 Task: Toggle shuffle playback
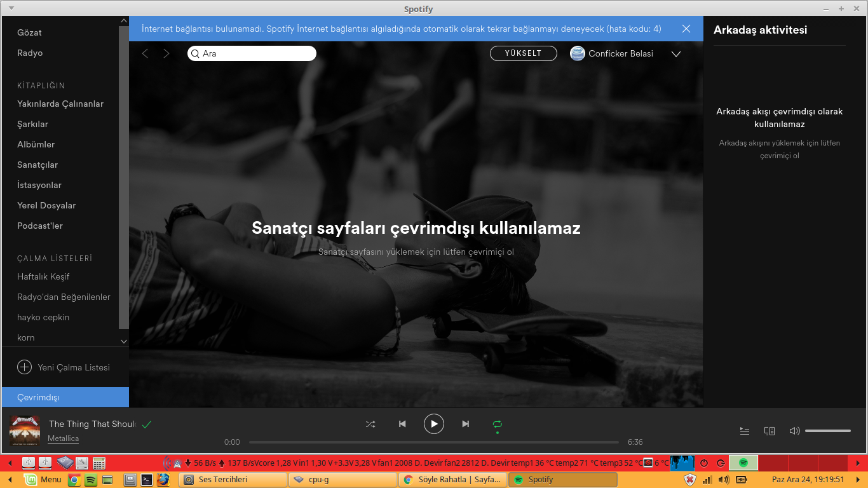coord(370,424)
